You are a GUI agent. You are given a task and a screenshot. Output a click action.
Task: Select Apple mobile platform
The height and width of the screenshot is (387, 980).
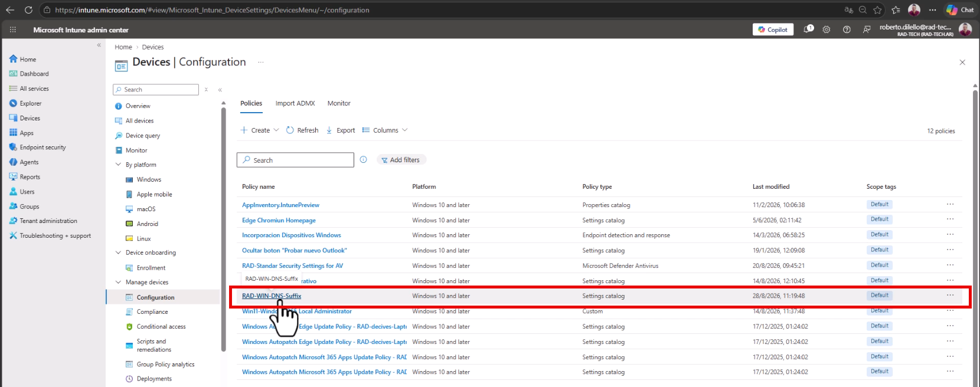pyautogui.click(x=149, y=194)
